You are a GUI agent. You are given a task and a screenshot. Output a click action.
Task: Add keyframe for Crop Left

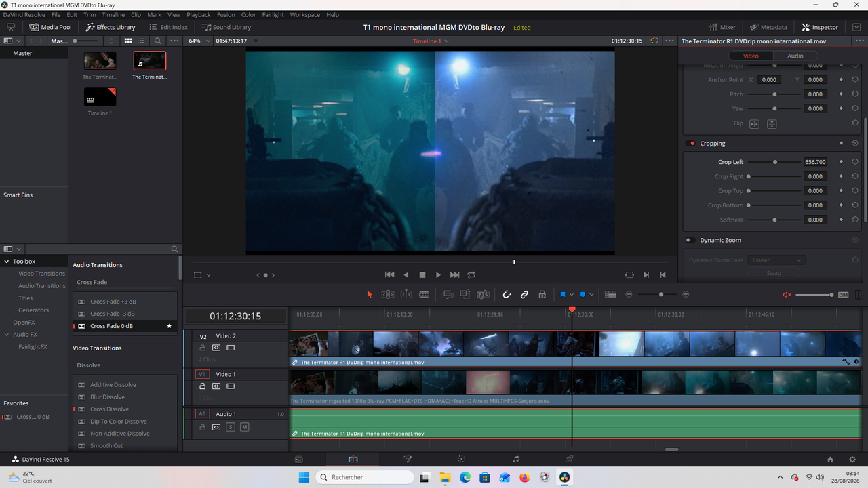pyautogui.click(x=841, y=162)
